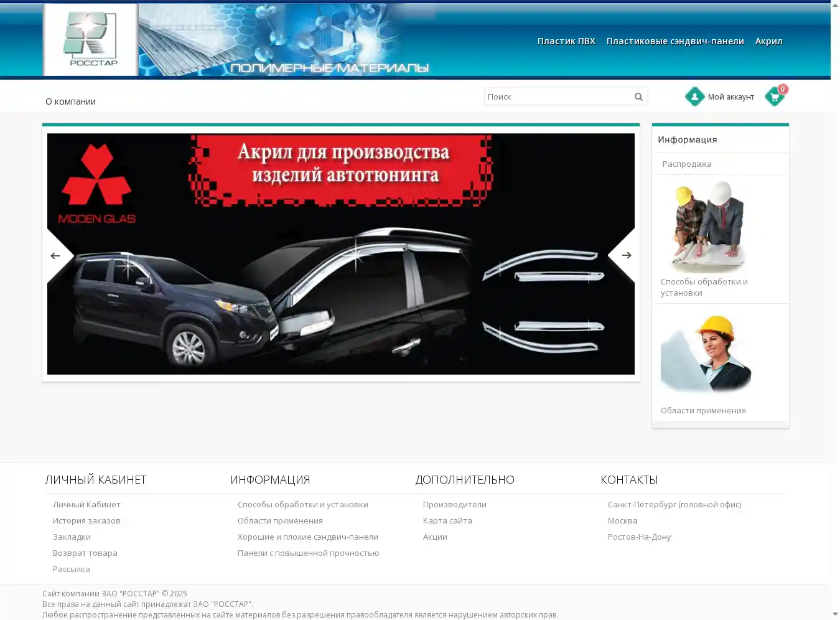This screenshot has height=620, width=840.
Task: Open Карта сайта in footer
Action: coord(447,520)
